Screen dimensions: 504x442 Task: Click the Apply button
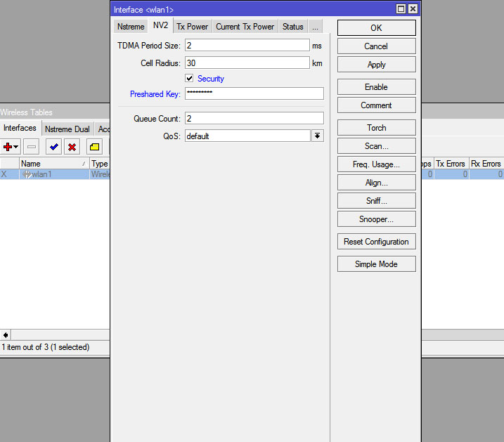coord(376,65)
